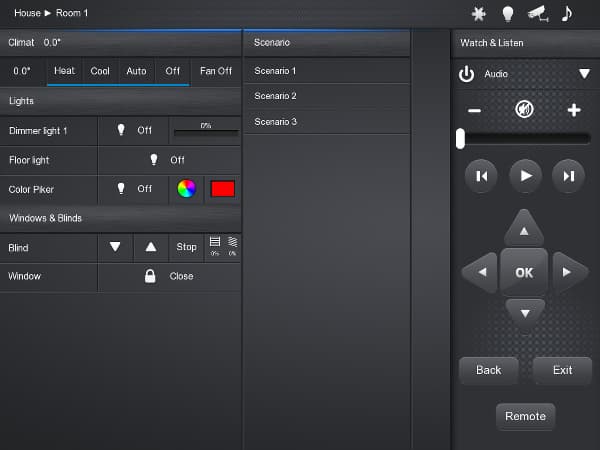Raise the Blind with up arrow
This screenshot has height=450, width=600.
pyautogui.click(x=151, y=247)
